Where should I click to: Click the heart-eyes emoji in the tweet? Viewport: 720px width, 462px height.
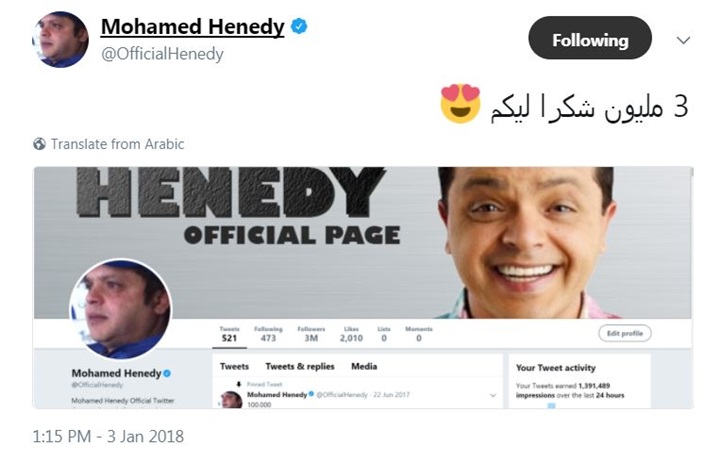(x=460, y=104)
